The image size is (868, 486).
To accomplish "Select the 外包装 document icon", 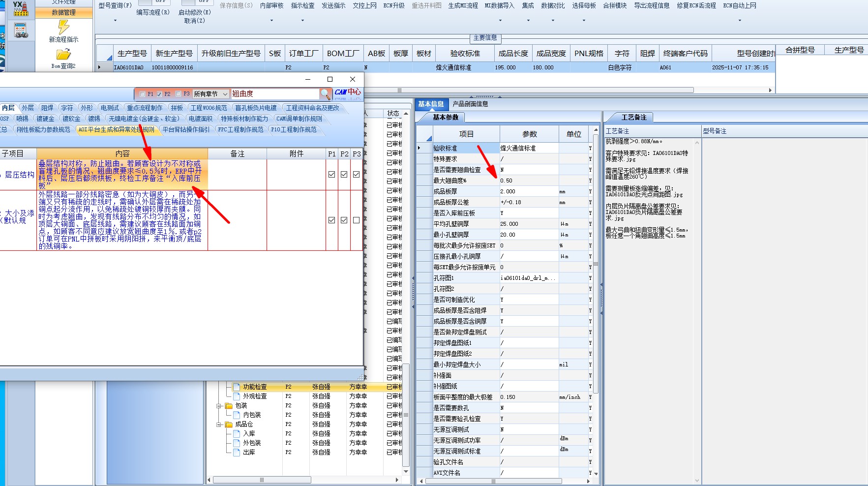I will (x=237, y=443).
